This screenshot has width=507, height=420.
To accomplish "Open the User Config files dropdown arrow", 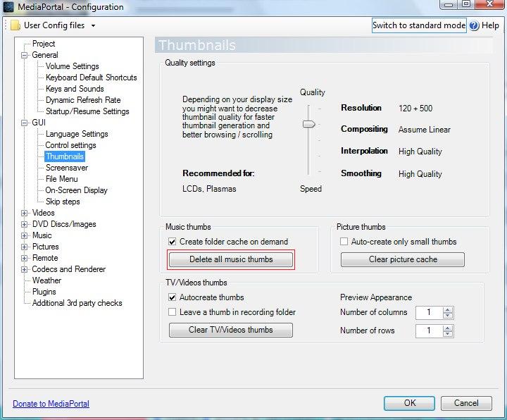I will click(x=93, y=26).
